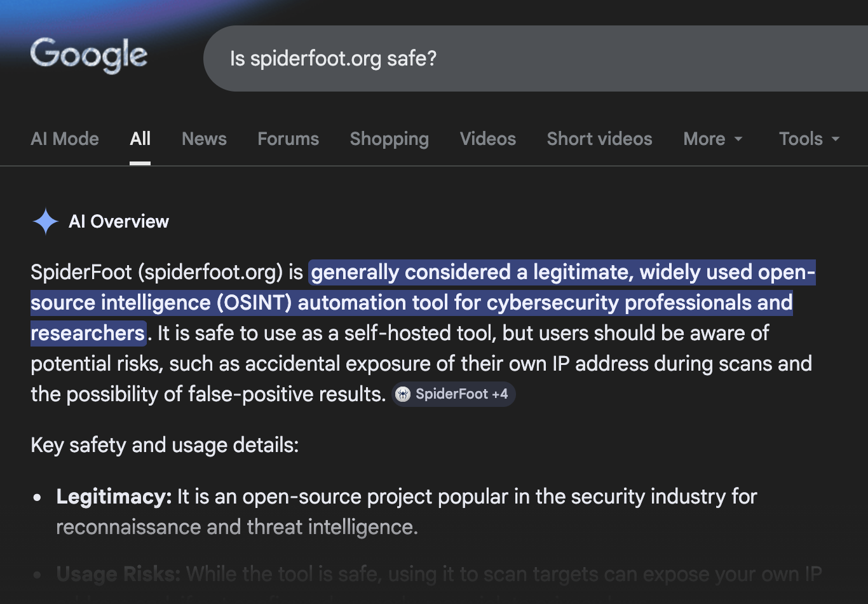Go to the Forums tab
868x604 pixels.
(288, 139)
